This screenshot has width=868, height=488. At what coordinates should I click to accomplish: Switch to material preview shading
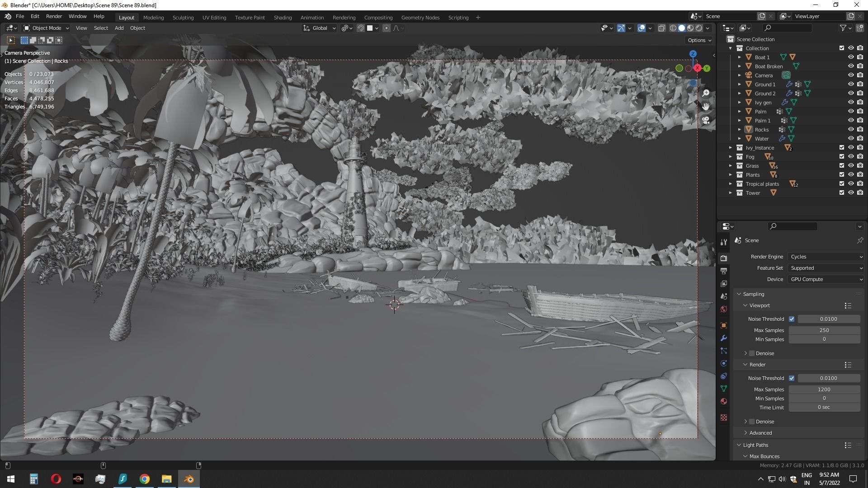tap(690, 28)
